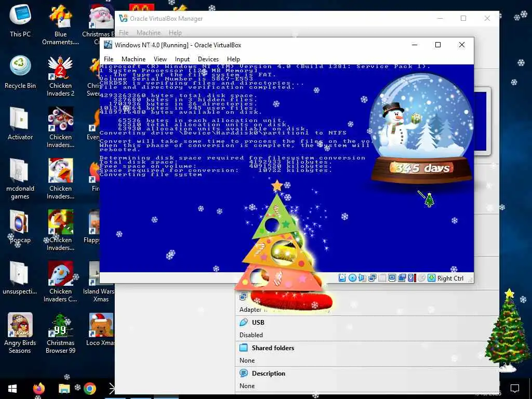Open Help menu in Windows NT VM window
This screenshot has height=399, width=532.
(233, 59)
